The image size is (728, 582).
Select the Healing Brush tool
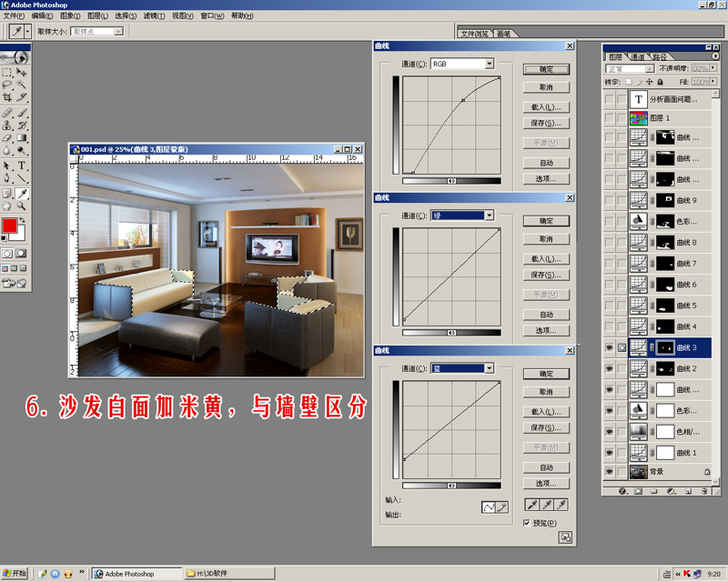(7, 113)
